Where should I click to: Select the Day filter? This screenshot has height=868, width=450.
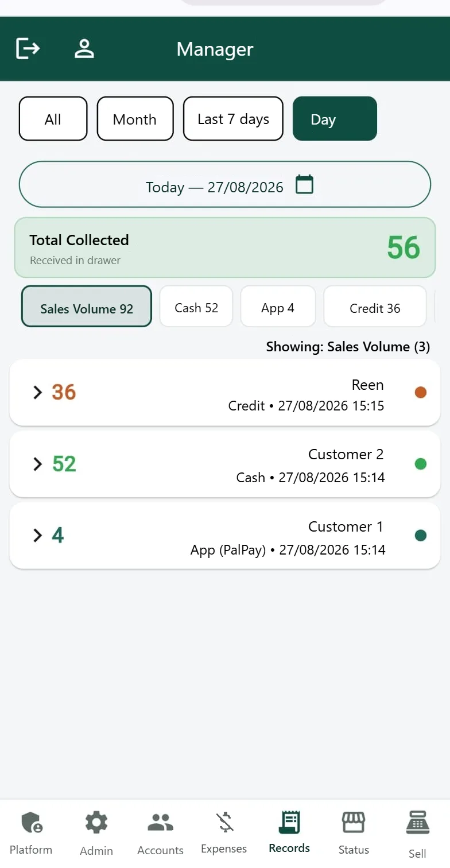coord(335,119)
